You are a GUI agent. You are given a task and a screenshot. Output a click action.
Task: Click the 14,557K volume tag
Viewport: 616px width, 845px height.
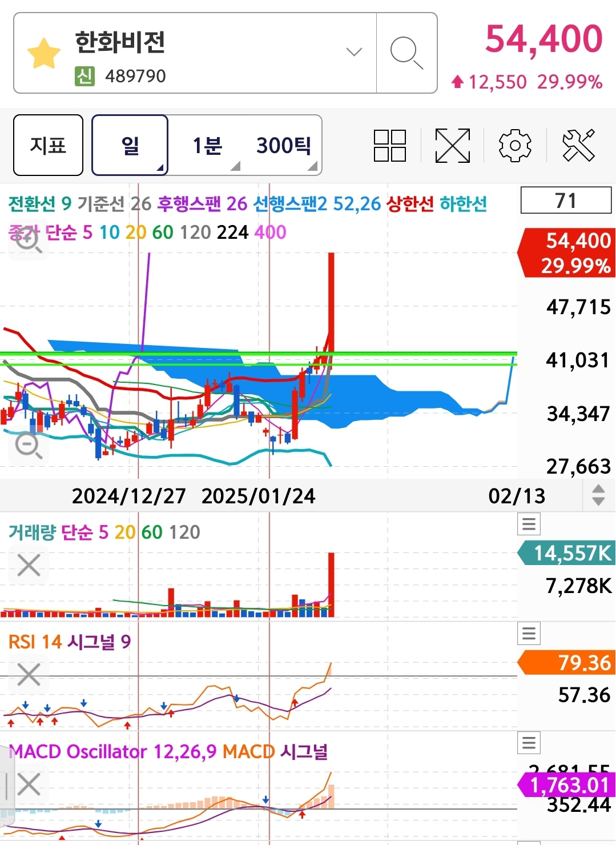(x=566, y=552)
